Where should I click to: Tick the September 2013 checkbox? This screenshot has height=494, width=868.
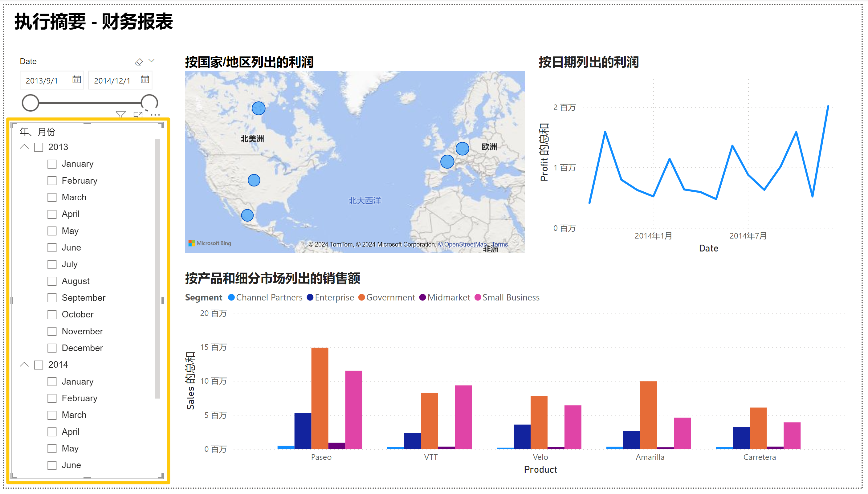coord(52,298)
